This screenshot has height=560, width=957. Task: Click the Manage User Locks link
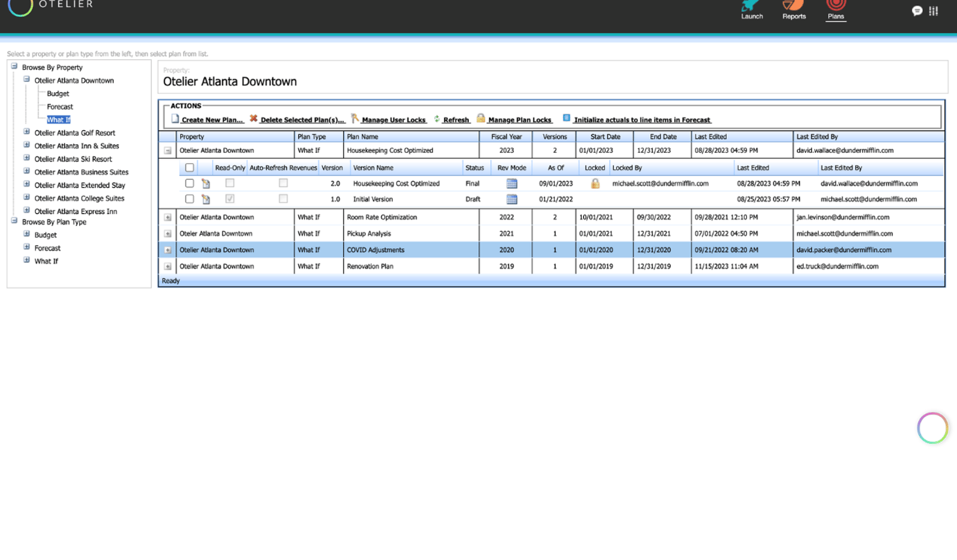(394, 120)
